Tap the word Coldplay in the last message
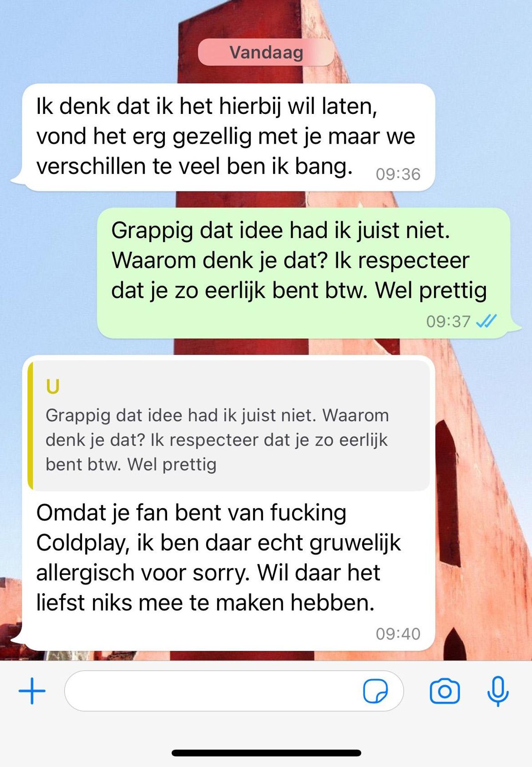Screen dimensions: 532x767 click(83, 543)
